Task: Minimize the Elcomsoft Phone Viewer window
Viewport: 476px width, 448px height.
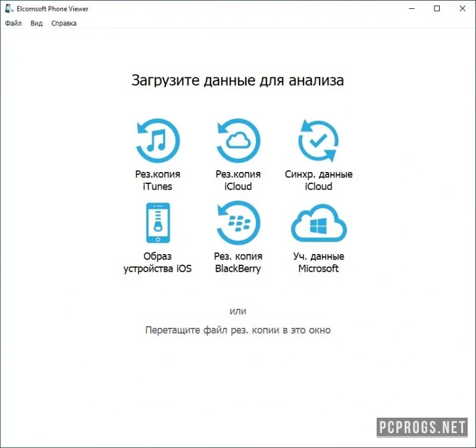Action: click(412, 8)
